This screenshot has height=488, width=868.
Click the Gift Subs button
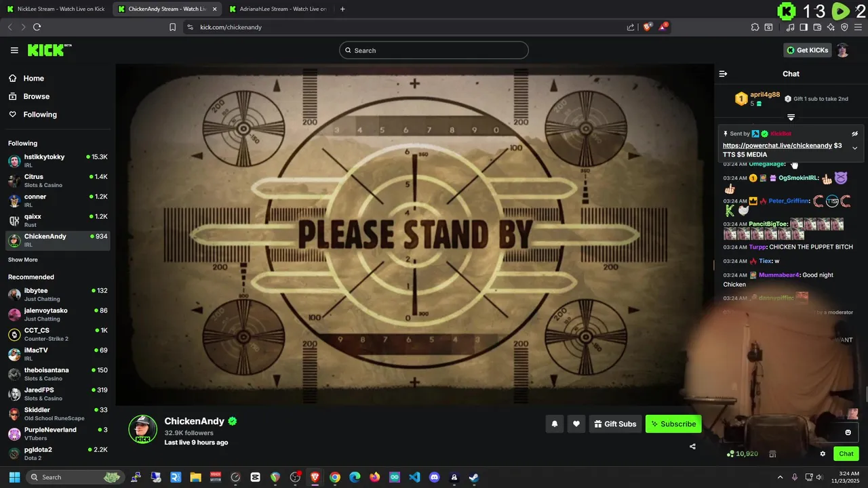[615, 424]
